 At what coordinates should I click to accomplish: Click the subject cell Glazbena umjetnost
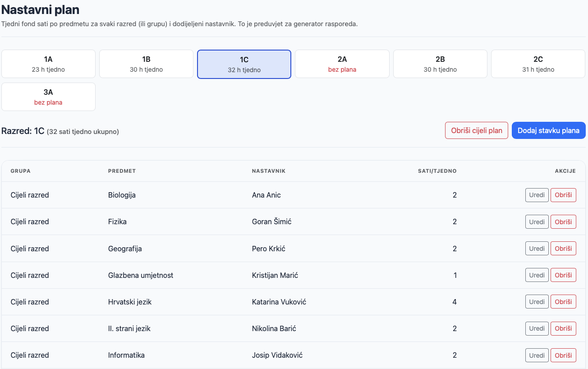pos(141,275)
